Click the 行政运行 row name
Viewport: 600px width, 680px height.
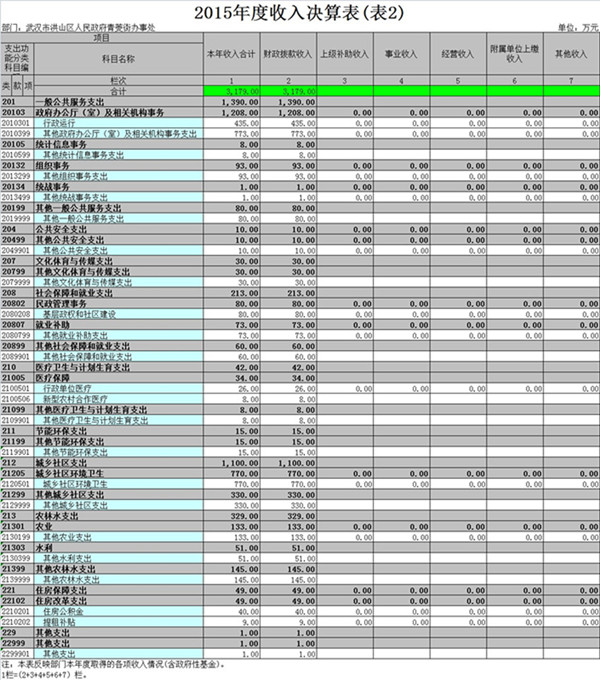[x=59, y=122]
